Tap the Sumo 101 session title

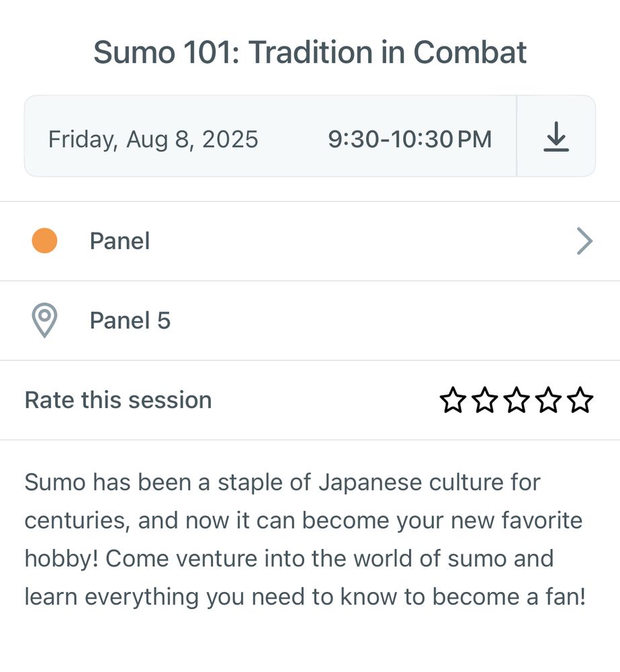[x=310, y=52]
